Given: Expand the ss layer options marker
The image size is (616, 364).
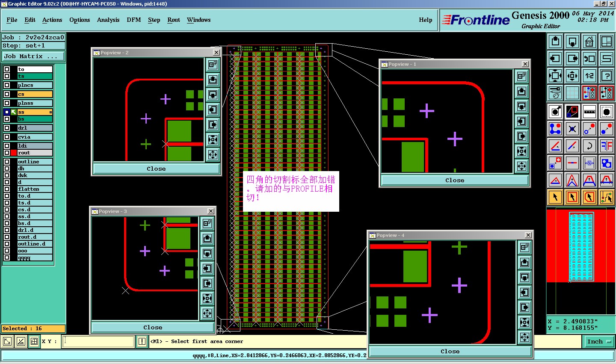Looking at the screenshot, I should point(50,112).
